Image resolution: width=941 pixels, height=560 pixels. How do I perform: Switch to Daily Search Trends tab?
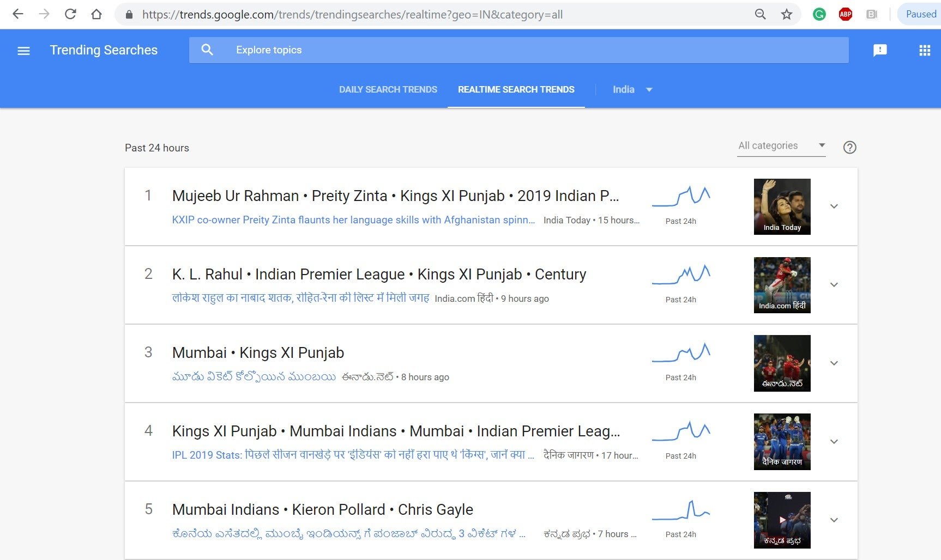pyautogui.click(x=388, y=89)
